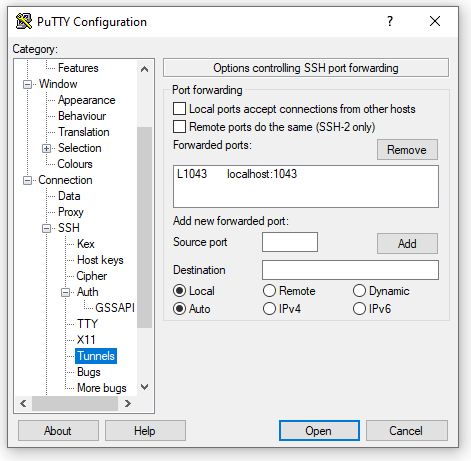Click the question mark help button
Image resolution: width=471 pixels, height=461 pixels.
pos(390,21)
